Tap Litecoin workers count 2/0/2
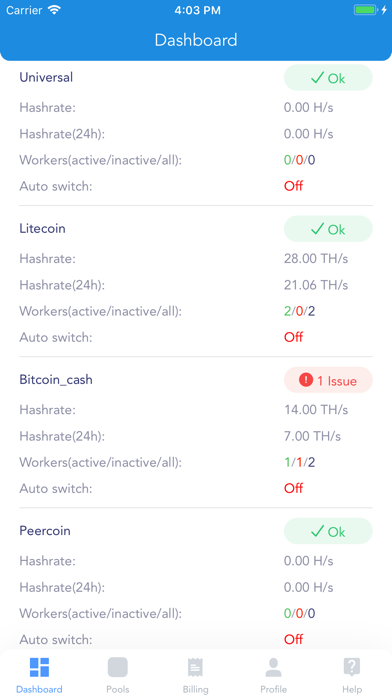 300,311
